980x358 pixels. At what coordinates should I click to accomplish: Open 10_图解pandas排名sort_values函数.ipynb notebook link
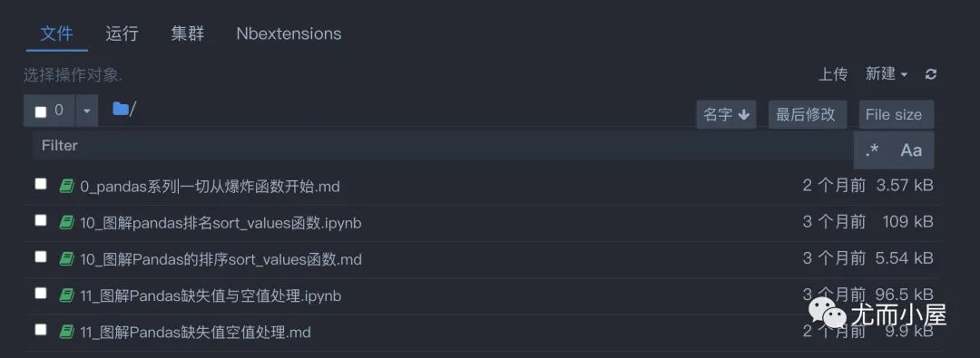tap(220, 222)
